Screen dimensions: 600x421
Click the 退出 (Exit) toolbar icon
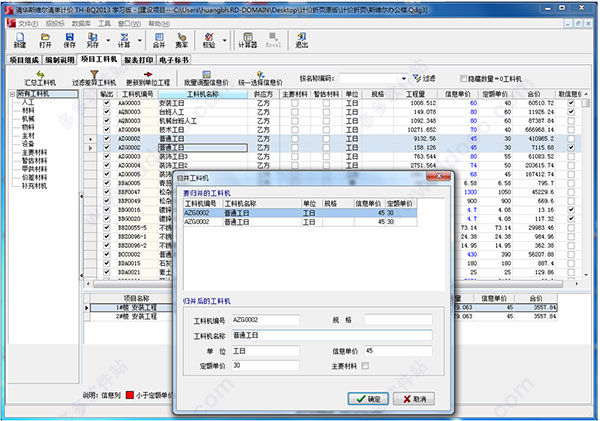coord(302,40)
